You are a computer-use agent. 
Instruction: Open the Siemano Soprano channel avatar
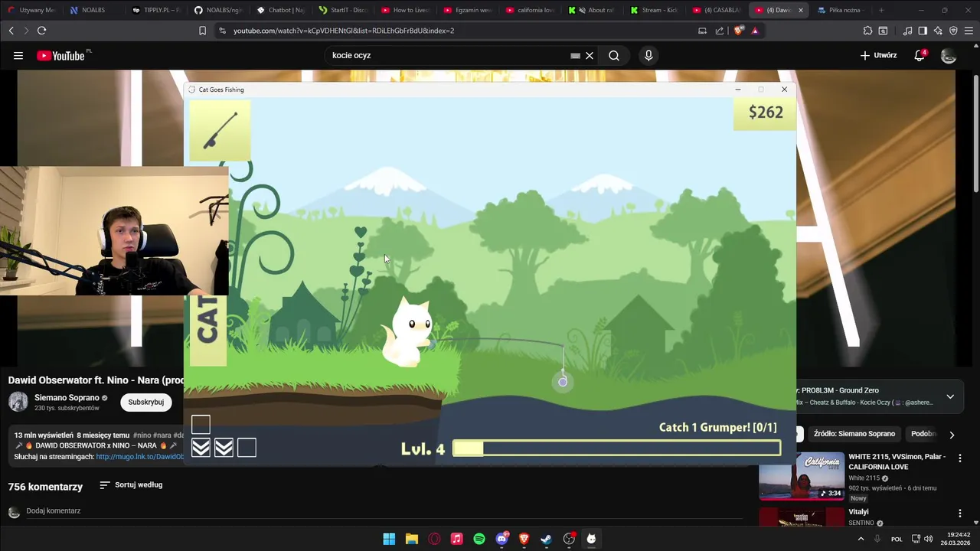click(18, 402)
